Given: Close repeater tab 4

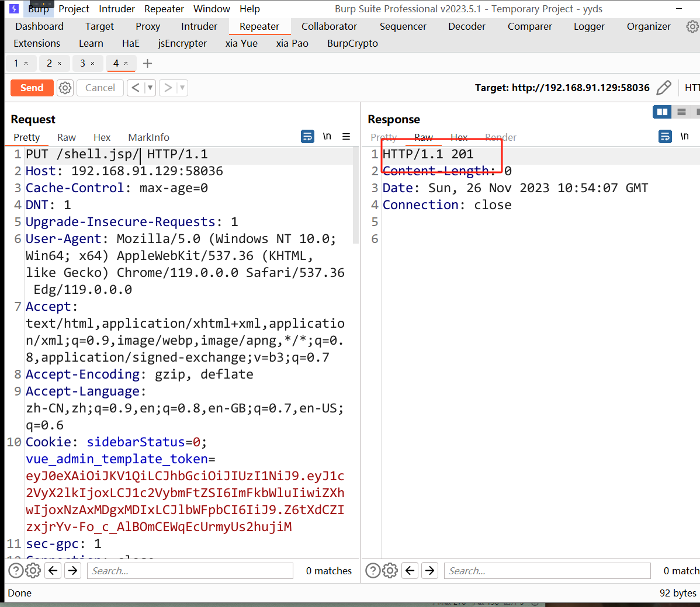Looking at the screenshot, I should coord(126,64).
